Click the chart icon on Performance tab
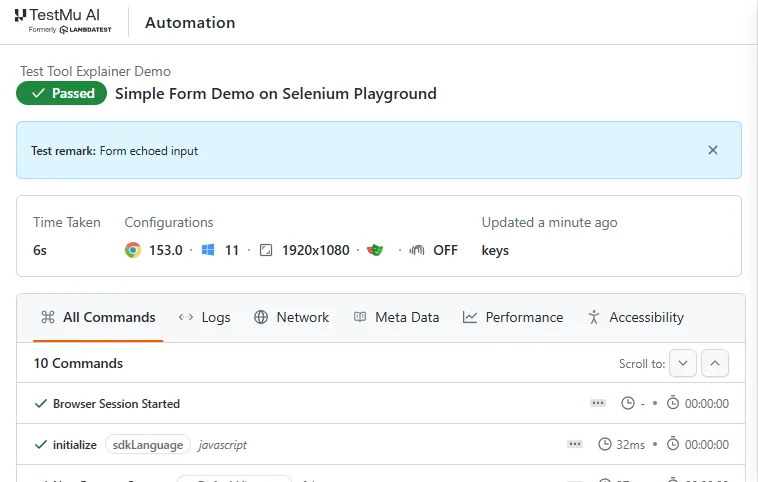 (x=470, y=317)
